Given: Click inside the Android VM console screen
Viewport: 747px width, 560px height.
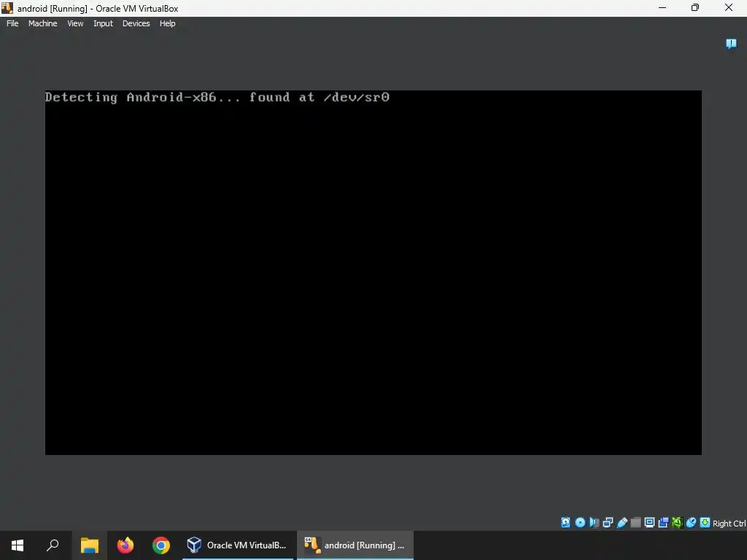Looking at the screenshot, I should [x=373, y=273].
